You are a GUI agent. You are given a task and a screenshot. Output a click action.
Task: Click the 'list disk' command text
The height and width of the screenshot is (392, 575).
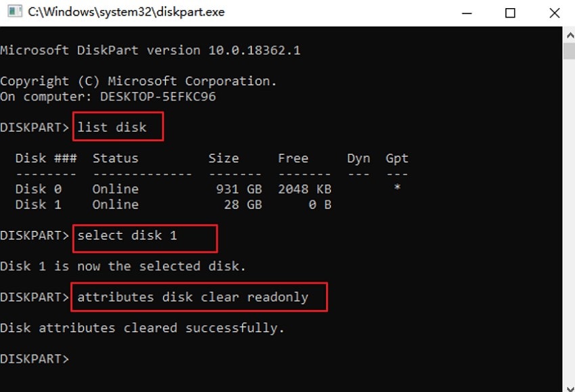click(112, 127)
